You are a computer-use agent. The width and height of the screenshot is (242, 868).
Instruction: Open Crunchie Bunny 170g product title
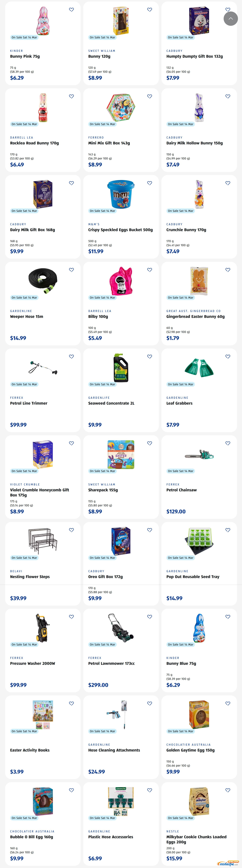pos(186,230)
